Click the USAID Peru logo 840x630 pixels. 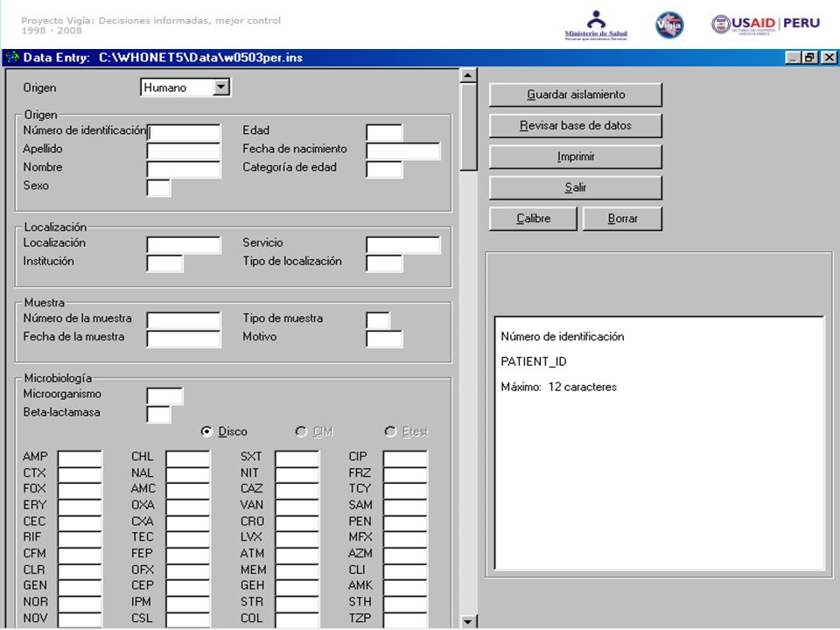coord(766,24)
